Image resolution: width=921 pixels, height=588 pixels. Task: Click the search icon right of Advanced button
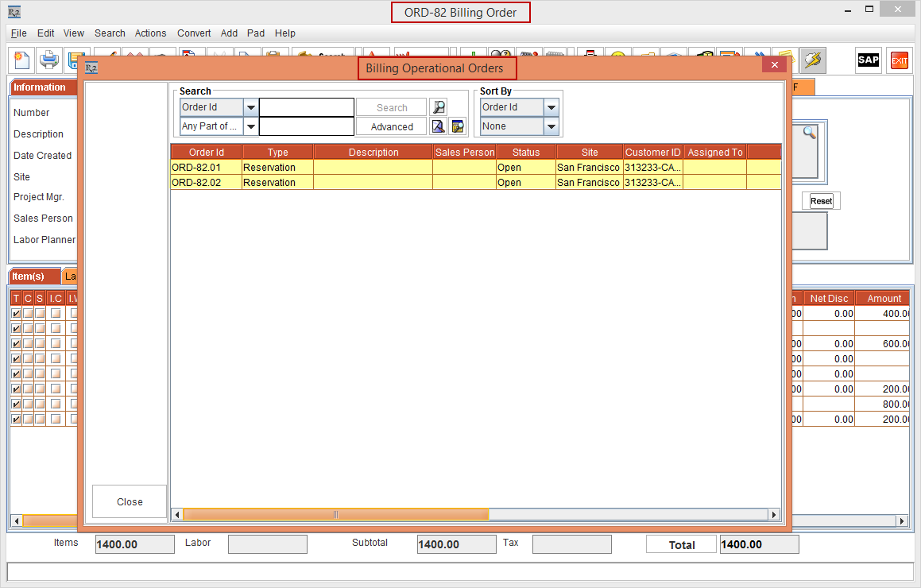click(438, 126)
